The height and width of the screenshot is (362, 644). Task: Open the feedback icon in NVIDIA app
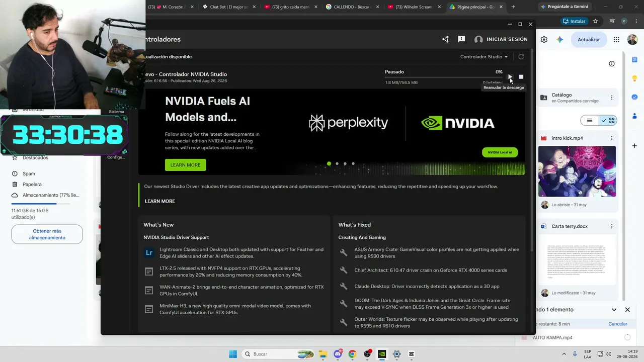[x=461, y=39]
